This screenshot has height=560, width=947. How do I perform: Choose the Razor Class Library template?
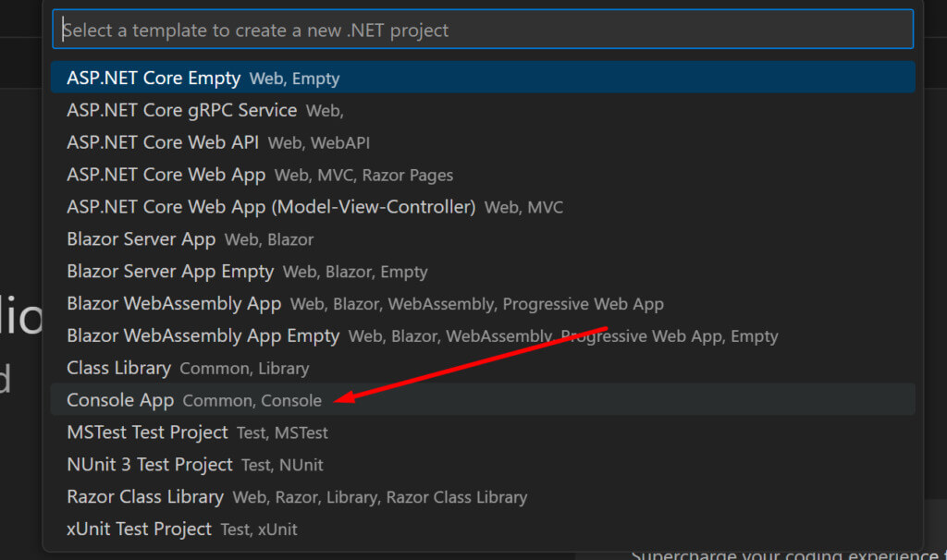(x=145, y=497)
